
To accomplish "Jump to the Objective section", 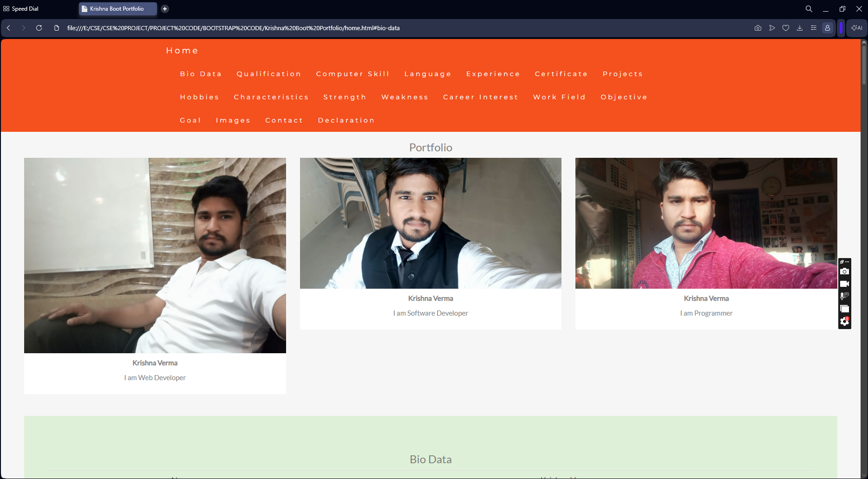I will coord(624,97).
